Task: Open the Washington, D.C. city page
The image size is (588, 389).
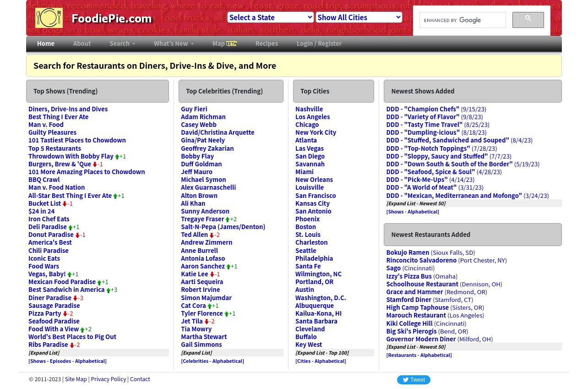Action: click(x=321, y=298)
